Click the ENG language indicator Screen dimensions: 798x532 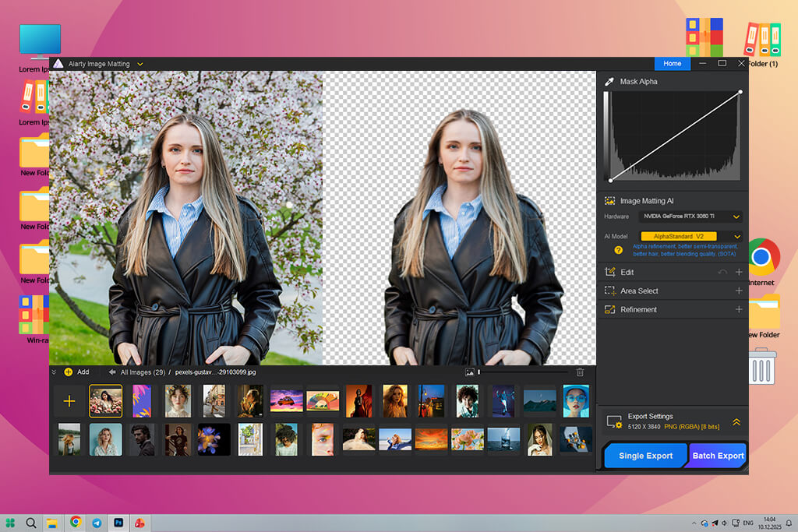coord(748,523)
